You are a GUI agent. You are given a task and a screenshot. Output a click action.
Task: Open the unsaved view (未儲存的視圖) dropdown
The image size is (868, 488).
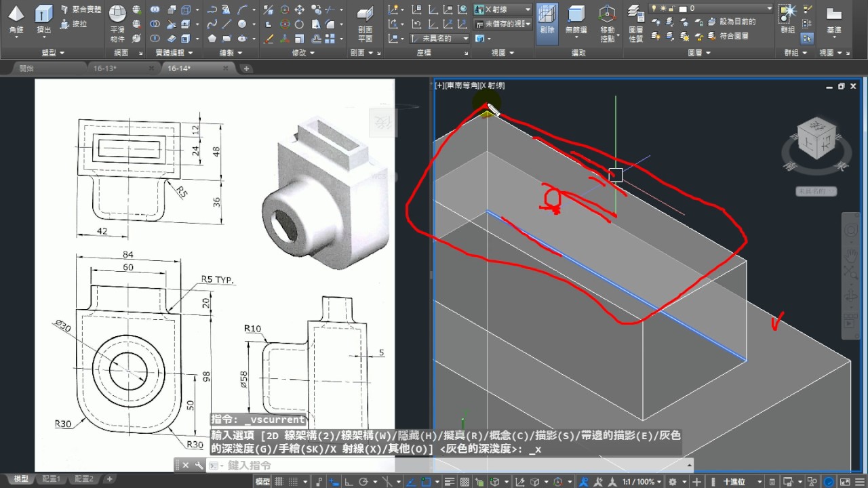pyautogui.click(x=502, y=24)
